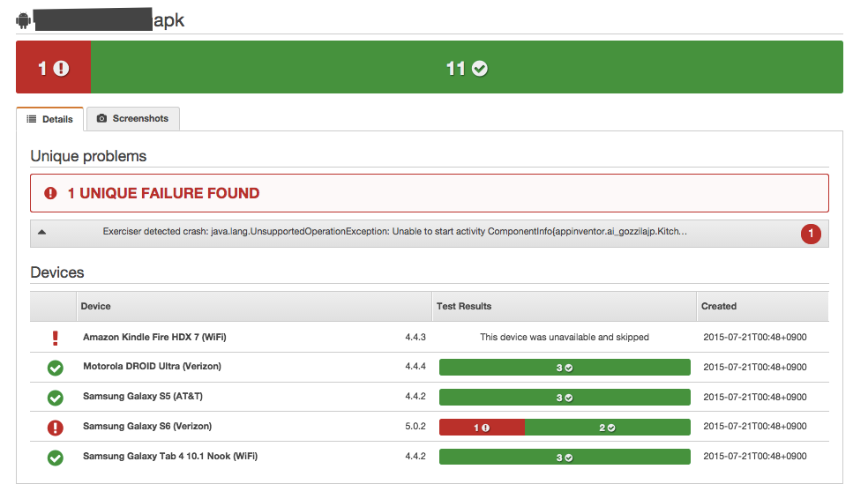The width and height of the screenshot is (868, 484).
Task: Click the 1 UNIQUE FAILURE FOUND banner
Action: pyautogui.click(x=430, y=193)
